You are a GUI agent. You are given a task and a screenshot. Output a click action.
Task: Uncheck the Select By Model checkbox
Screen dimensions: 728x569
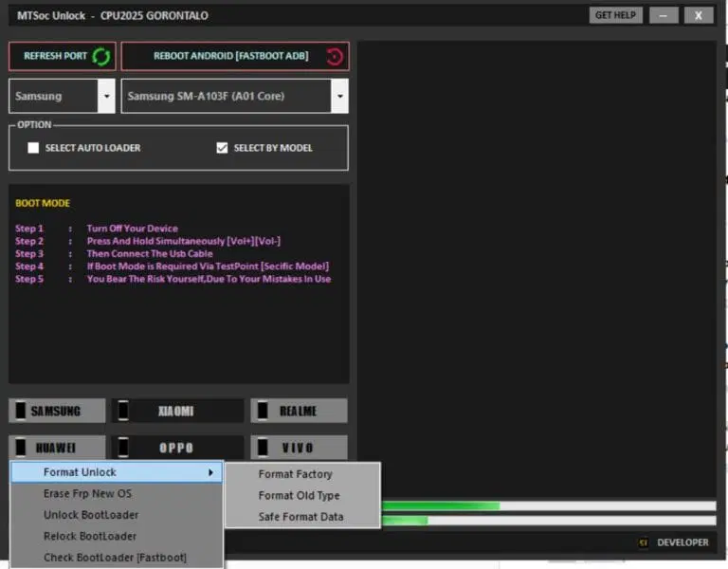click(222, 148)
